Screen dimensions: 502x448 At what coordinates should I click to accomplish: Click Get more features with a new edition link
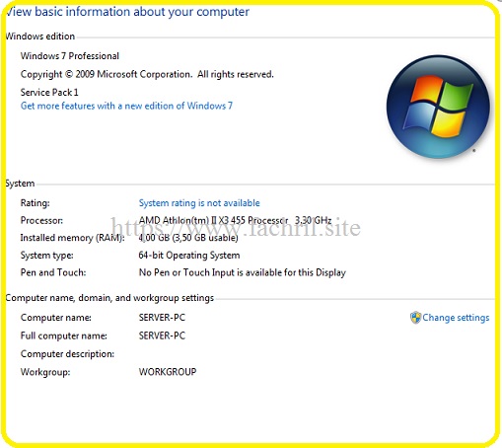126,106
